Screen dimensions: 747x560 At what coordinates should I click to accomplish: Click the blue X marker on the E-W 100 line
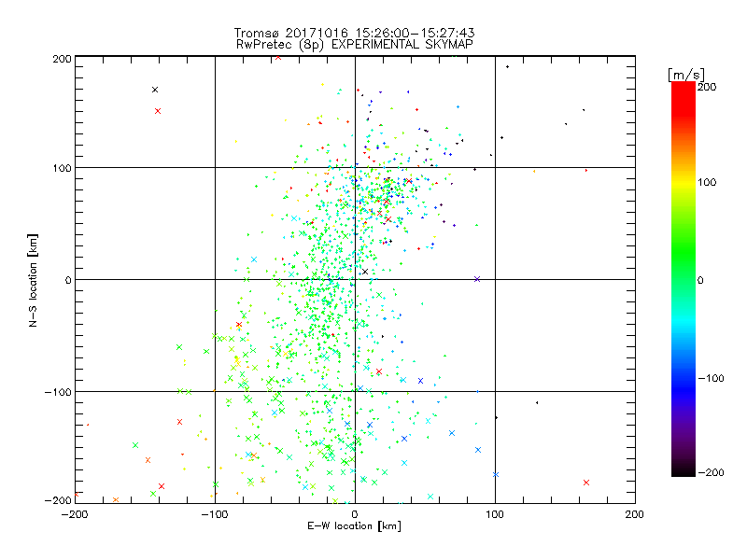point(496,474)
